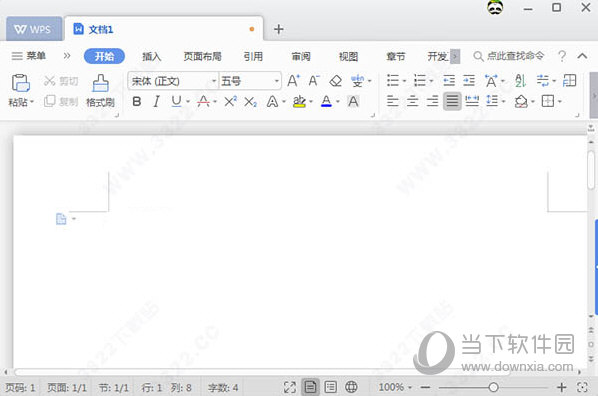
Task: Open help question mark button
Action: click(x=562, y=56)
